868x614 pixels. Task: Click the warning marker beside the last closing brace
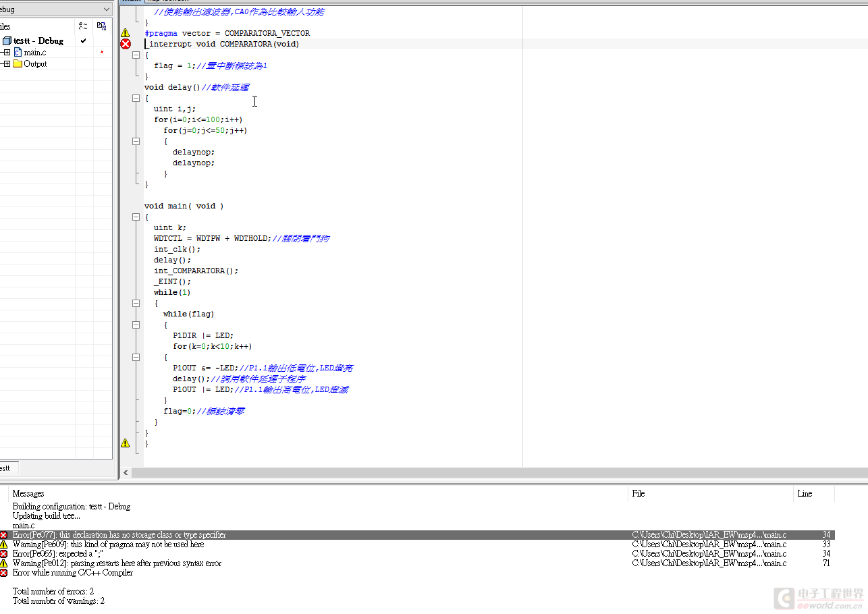(x=125, y=443)
